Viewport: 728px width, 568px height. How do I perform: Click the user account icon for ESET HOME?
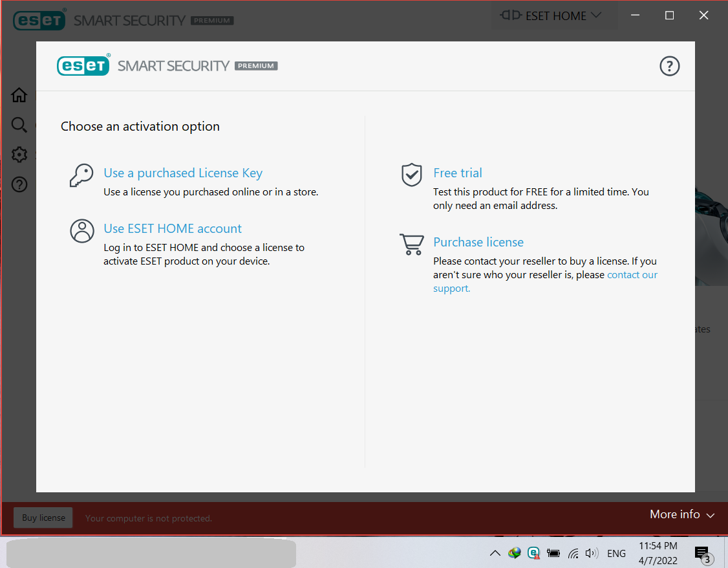[x=82, y=231]
